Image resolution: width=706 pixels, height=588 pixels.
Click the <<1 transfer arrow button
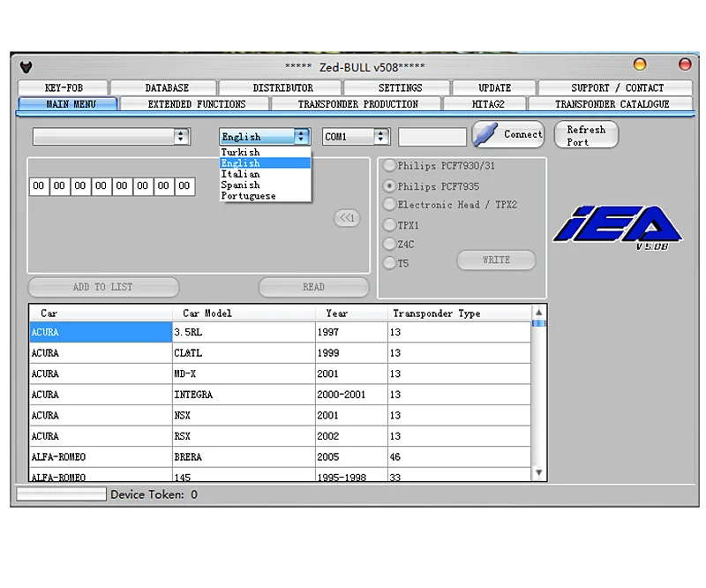click(347, 218)
